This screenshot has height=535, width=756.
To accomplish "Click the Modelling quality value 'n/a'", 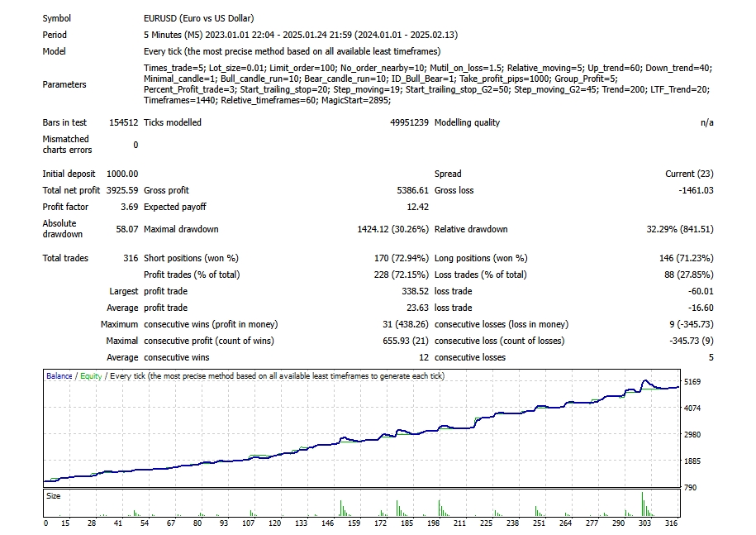I will (706, 122).
